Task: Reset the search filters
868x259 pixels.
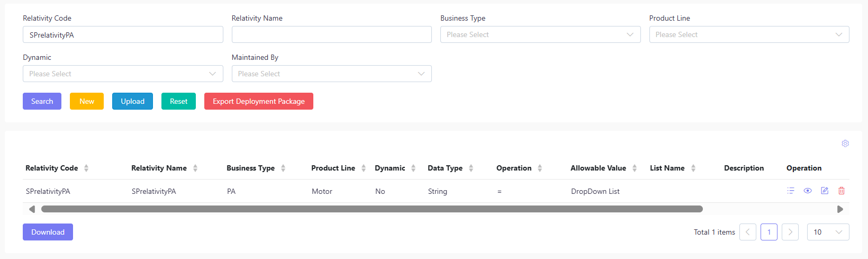Action: pos(178,101)
